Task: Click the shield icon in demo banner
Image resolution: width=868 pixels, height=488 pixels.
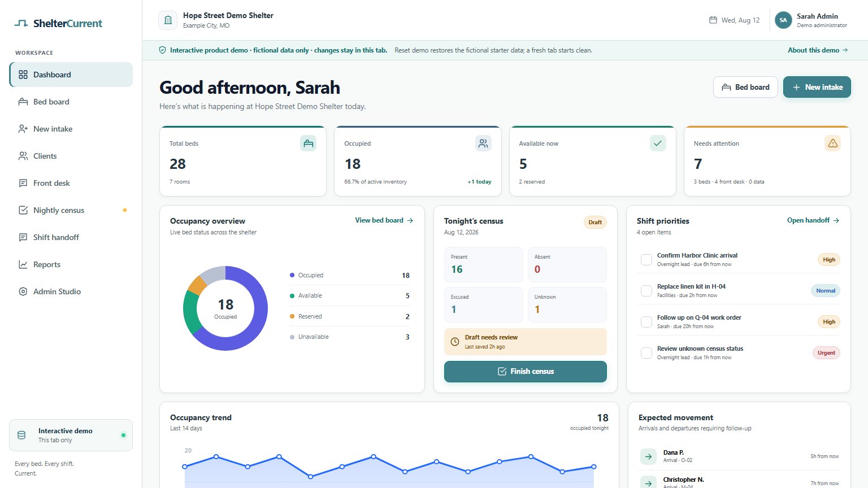Action: tap(163, 50)
